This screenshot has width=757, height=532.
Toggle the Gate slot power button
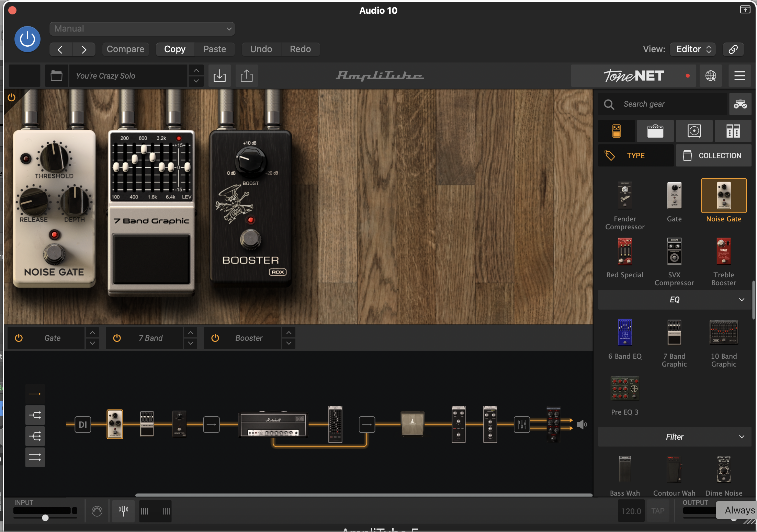click(19, 338)
